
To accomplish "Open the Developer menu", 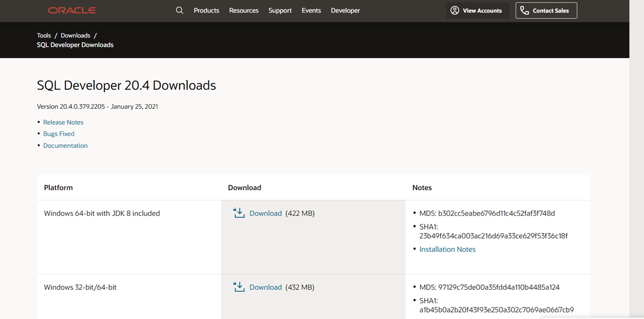I will [x=345, y=10].
